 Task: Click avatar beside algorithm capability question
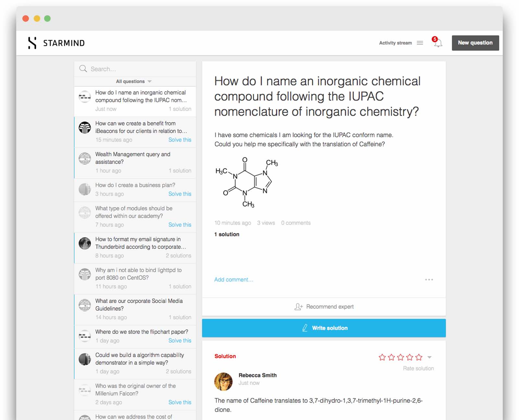coord(85,359)
